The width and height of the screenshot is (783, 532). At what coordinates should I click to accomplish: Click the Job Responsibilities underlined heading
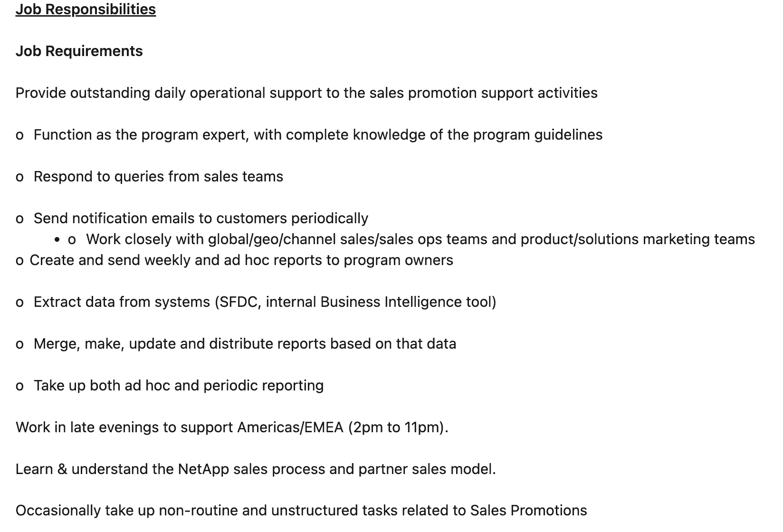(x=86, y=9)
